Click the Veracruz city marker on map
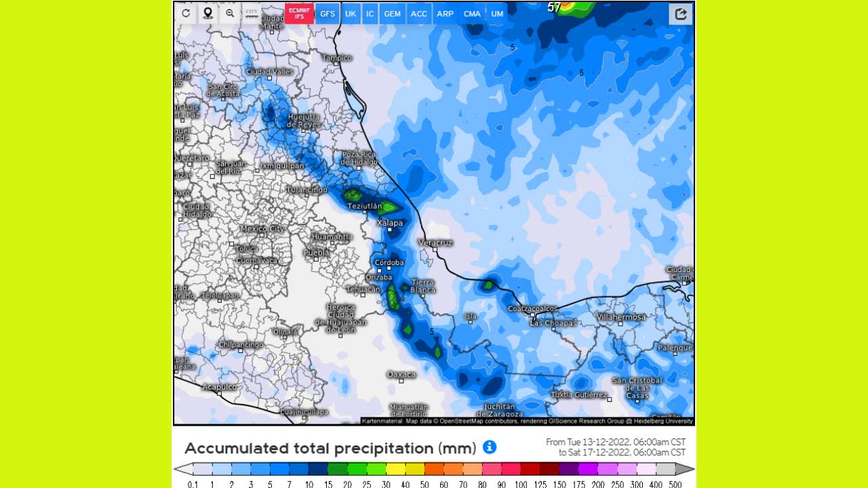 (435, 249)
